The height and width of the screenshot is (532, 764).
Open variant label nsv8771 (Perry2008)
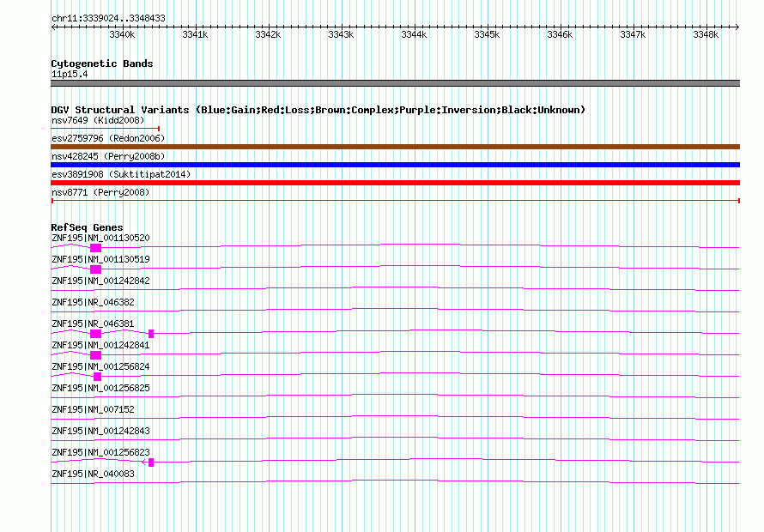click(100, 192)
